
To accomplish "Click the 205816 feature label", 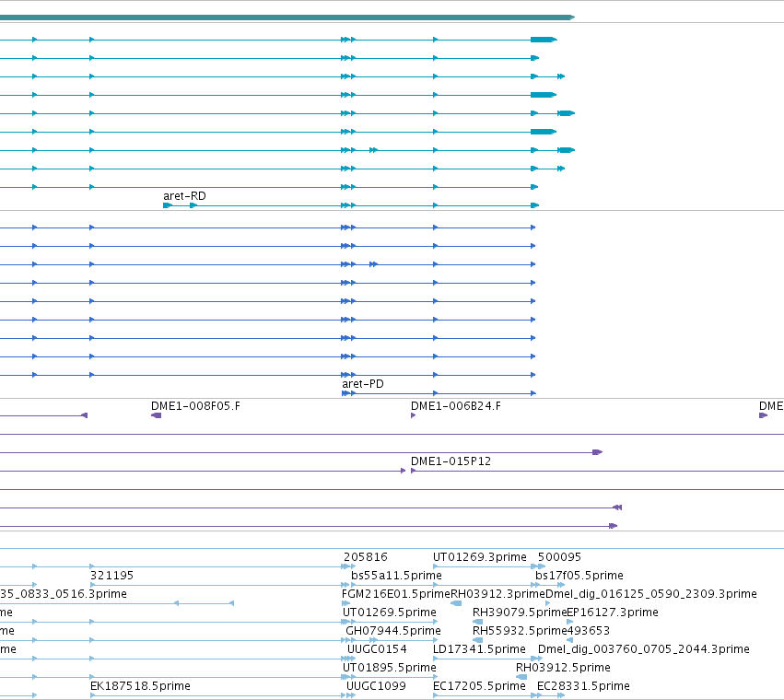I will (366, 557).
